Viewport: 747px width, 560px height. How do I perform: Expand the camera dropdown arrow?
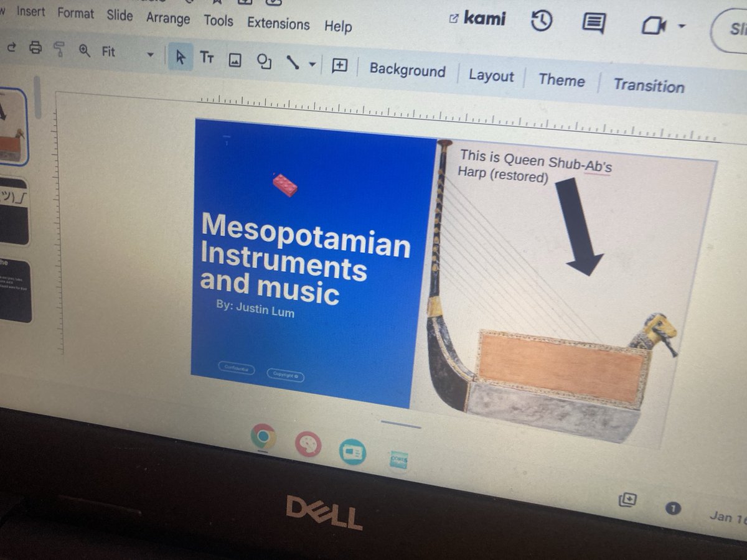tap(681, 27)
